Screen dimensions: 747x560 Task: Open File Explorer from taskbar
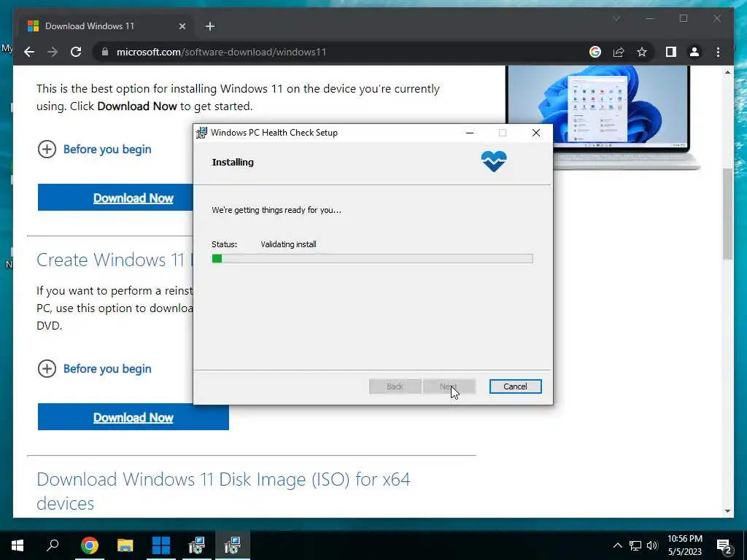125,545
